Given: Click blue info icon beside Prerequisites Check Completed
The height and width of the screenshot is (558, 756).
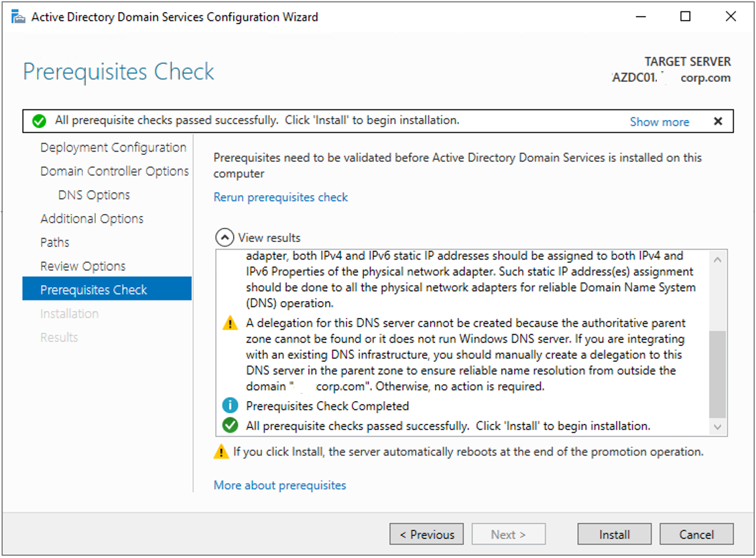Looking at the screenshot, I should pyautogui.click(x=230, y=406).
